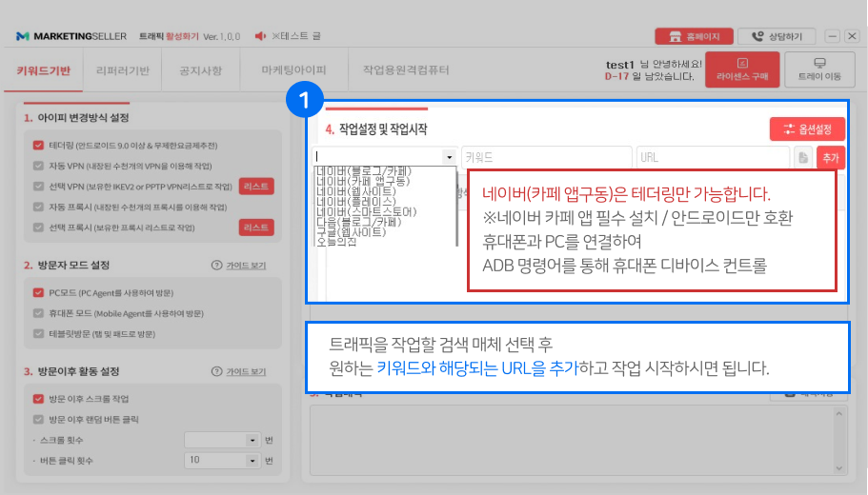Minimize the MarketingSeller window

(x=832, y=36)
